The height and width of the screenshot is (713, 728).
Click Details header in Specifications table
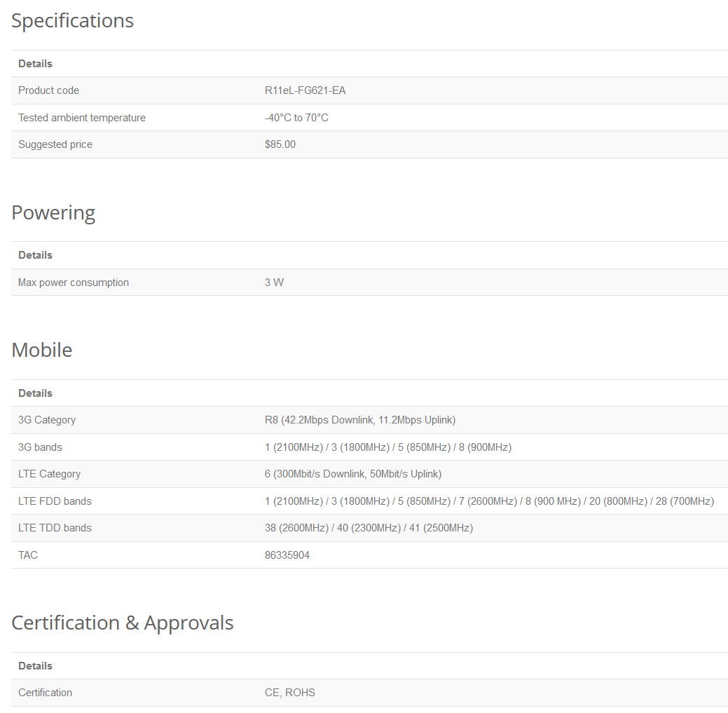35,64
